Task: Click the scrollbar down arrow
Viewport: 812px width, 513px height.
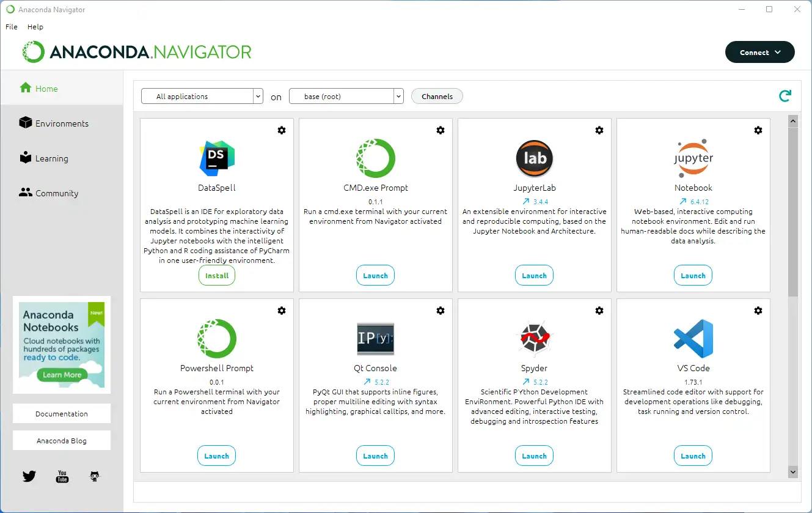Action: [x=793, y=472]
